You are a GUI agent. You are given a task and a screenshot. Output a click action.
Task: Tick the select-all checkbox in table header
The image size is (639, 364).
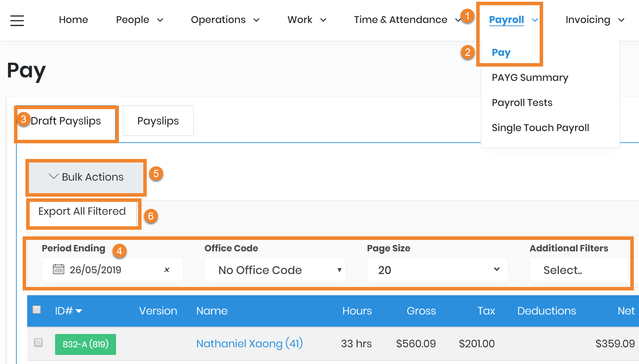point(37,310)
